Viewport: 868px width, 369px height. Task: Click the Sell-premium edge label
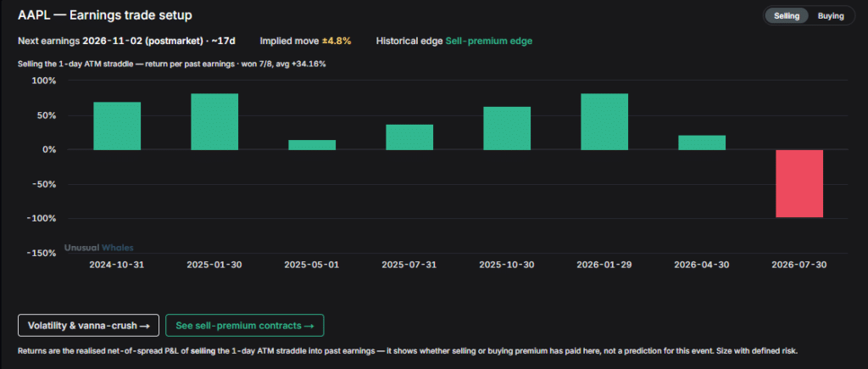point(489,41)
